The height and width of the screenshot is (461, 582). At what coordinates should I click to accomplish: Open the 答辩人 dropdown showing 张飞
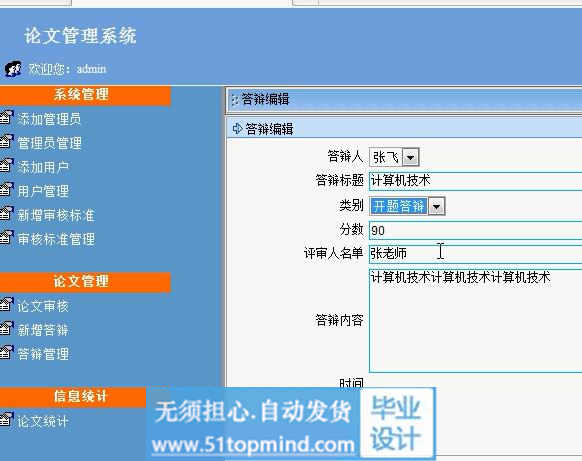394,157
